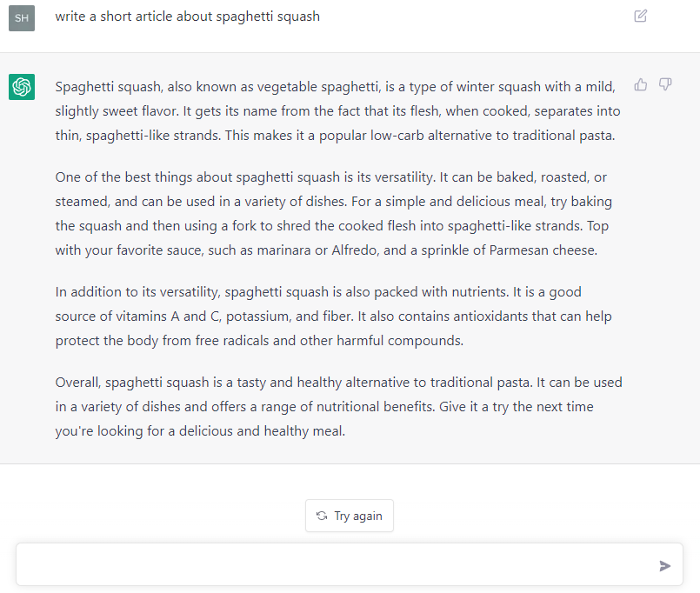Viewport: 700px width, 593px height.
Task: Click the paragraph beginning 'Overall, spaghetti squash'
Action: tap(338, 406)
